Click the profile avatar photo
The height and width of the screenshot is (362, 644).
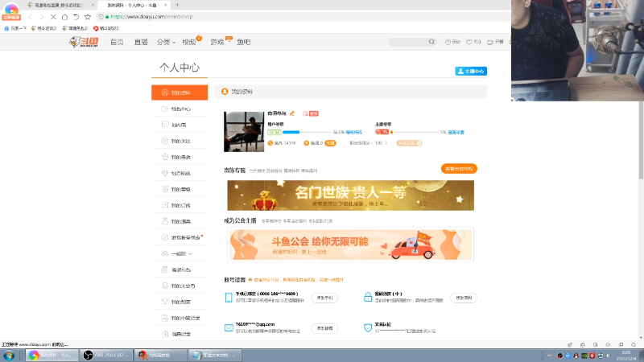coord(244,132)
